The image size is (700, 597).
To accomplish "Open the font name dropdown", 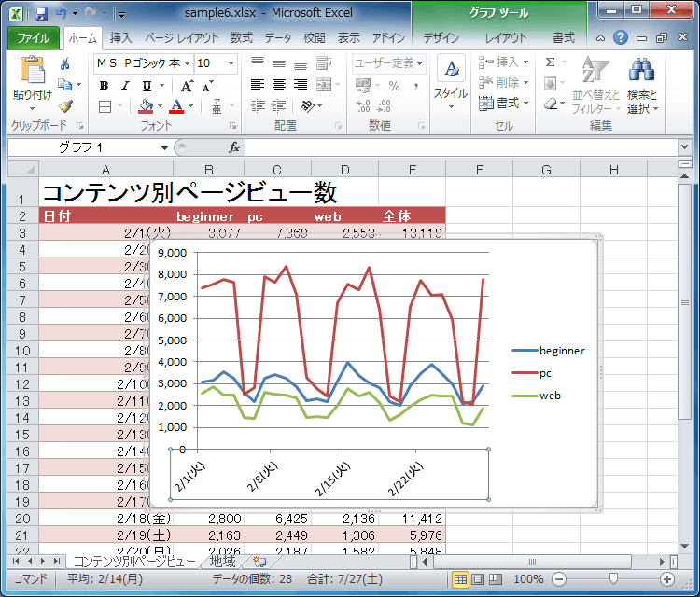I will click(187, 63).
